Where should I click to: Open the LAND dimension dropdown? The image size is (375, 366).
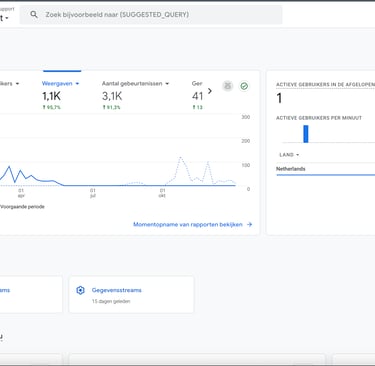(289, 155)
